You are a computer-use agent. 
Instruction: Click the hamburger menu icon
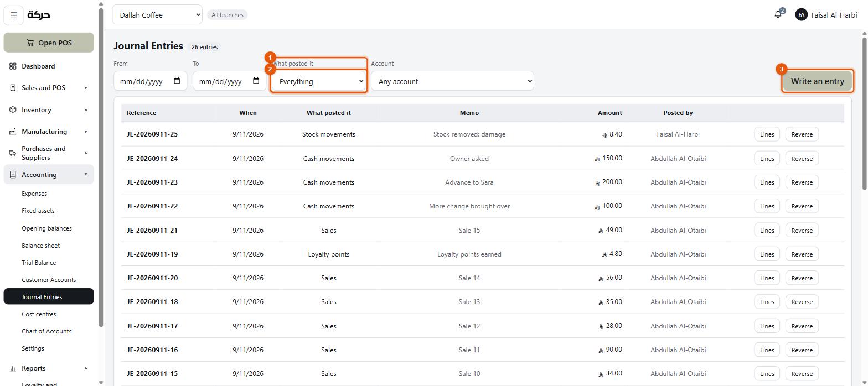(x=14, y=15)
